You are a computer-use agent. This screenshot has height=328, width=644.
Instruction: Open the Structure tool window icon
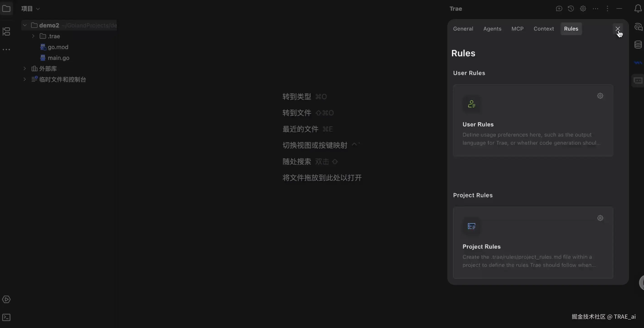[x=6, y=31]
